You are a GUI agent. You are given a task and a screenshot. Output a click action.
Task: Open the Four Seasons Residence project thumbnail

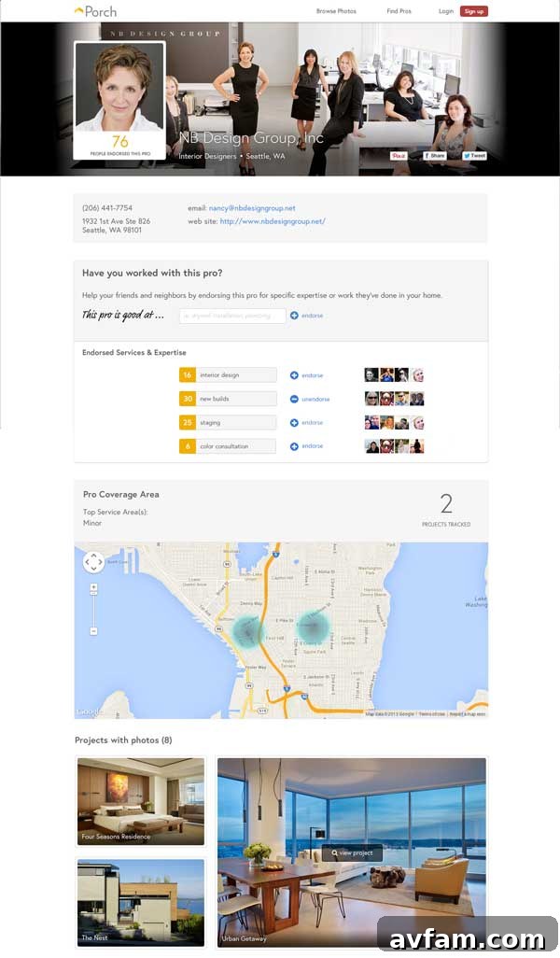(x=140, y=801)
